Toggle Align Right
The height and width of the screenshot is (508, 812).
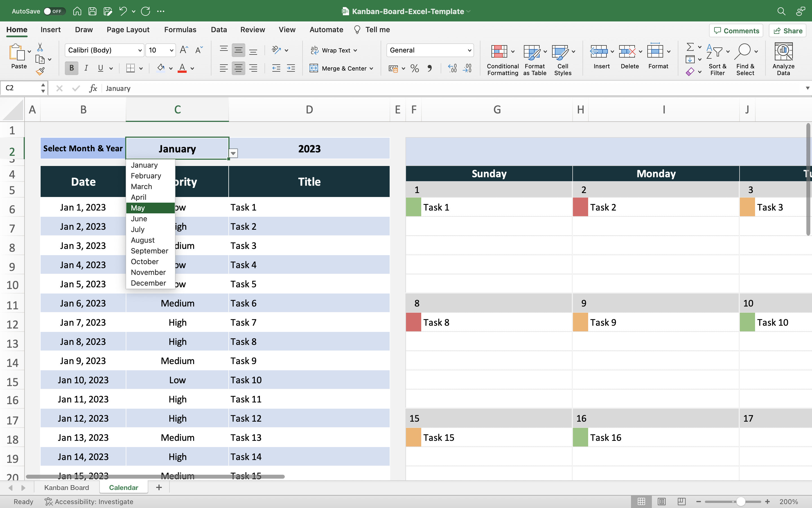[253, 68]
